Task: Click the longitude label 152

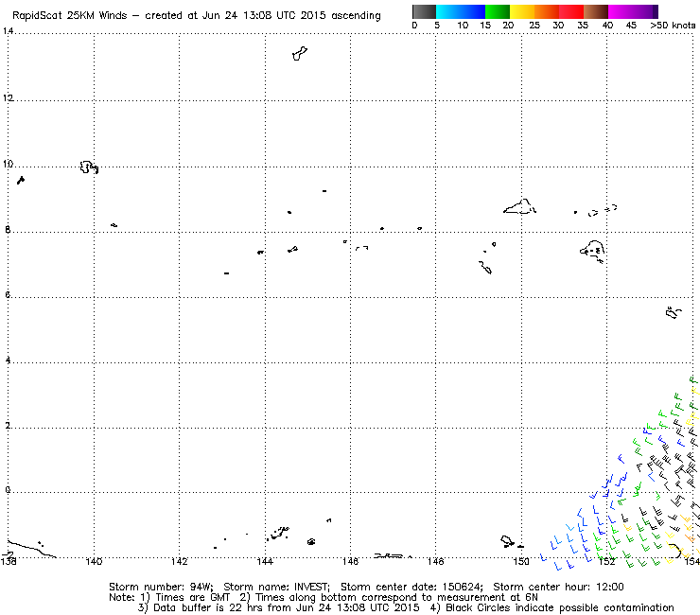Action: click(x=606, y=561)
